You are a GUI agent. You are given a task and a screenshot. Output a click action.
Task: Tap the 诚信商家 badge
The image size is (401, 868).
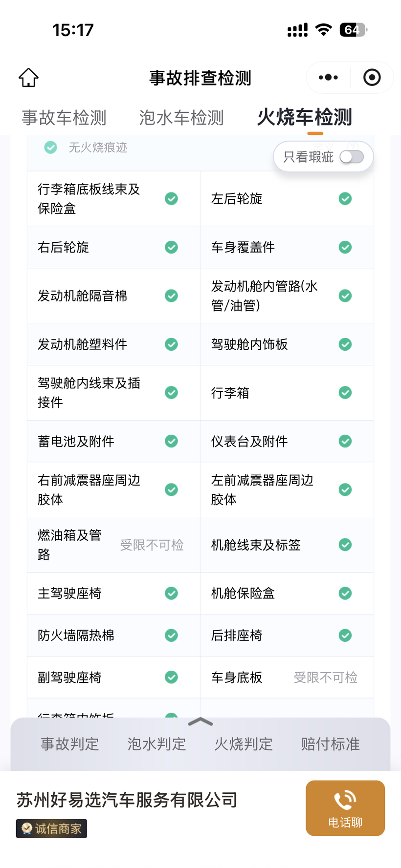tap(51, 829)
